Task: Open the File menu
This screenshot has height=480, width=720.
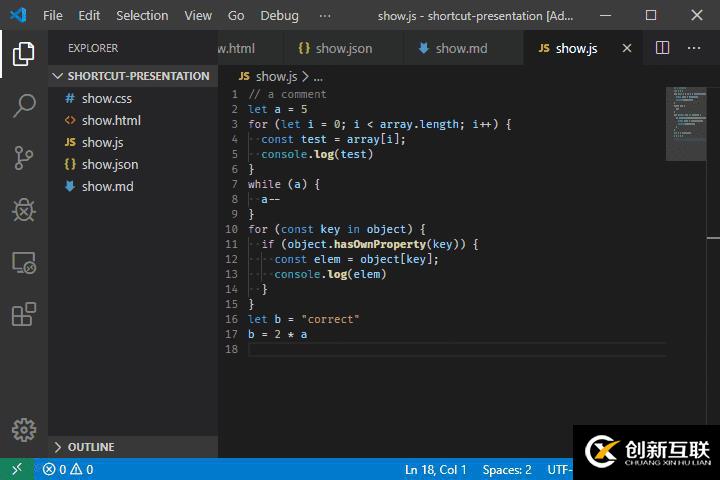Action: click(52, 16)
